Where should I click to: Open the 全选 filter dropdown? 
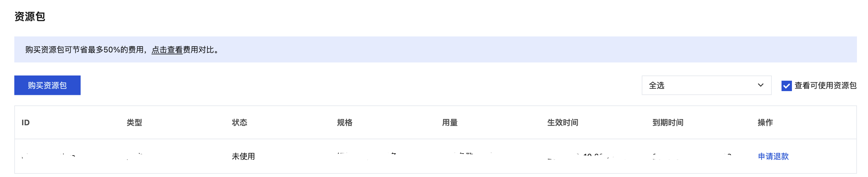coord(706,85)
